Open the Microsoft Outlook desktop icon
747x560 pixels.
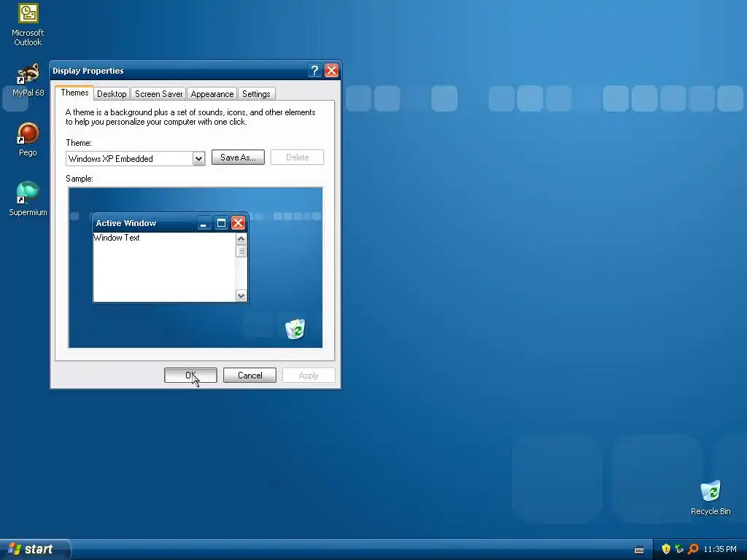[x=28, y=24]
